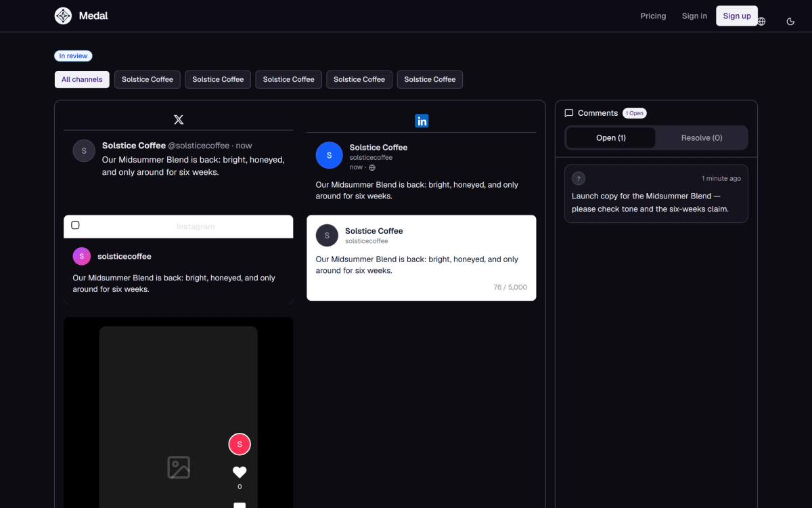
Task: Switch to the Resolve (0) tab
Action: click(702, 137)
